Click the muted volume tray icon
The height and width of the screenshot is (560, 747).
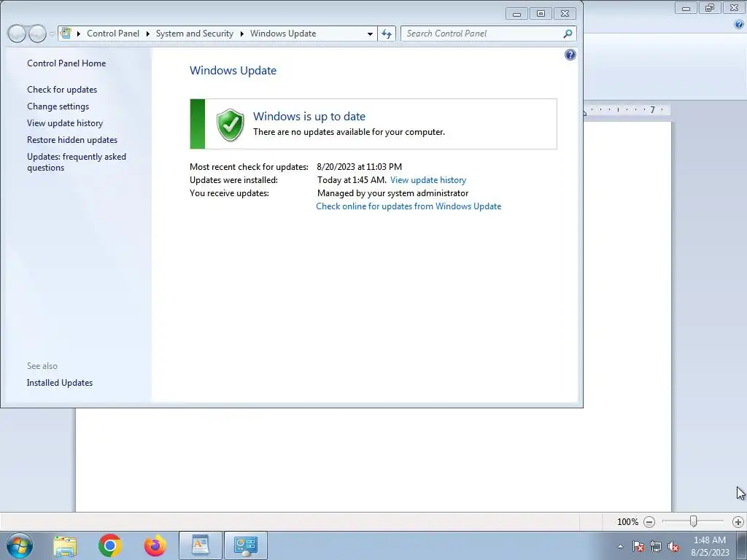pos(673,546)
